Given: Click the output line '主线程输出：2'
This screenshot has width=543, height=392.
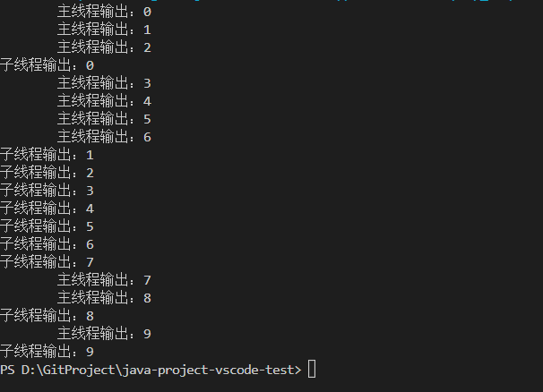Looking at the screenshot, I should 104,47.
